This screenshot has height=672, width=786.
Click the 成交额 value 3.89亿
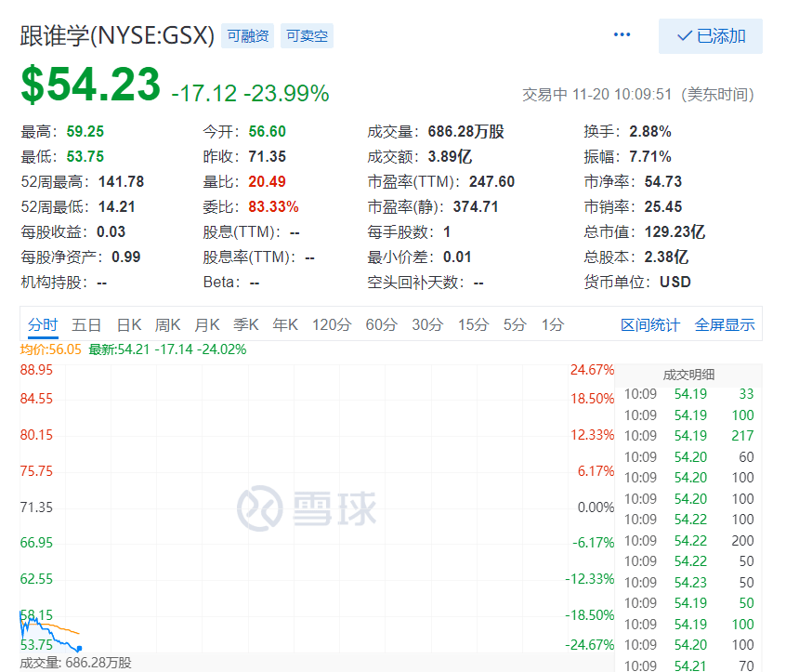click(450, 156)
